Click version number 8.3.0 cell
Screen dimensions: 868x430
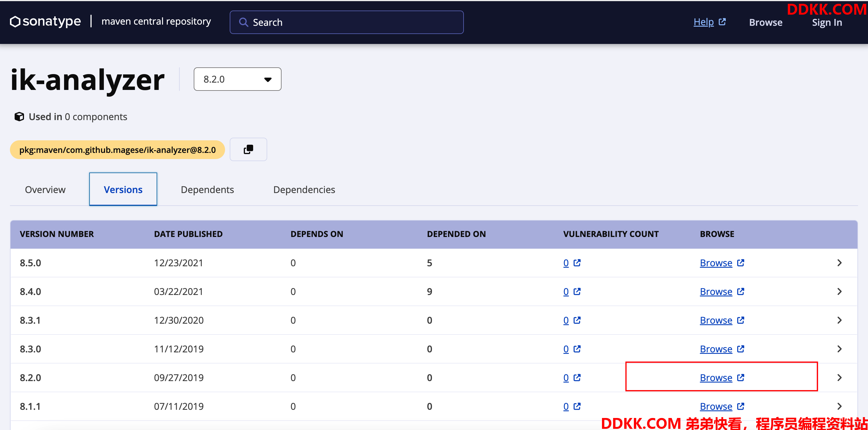tap(30, 349)
